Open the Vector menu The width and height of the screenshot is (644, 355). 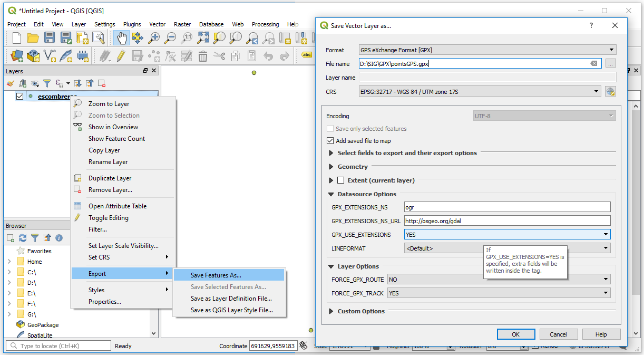click(157, 24)
